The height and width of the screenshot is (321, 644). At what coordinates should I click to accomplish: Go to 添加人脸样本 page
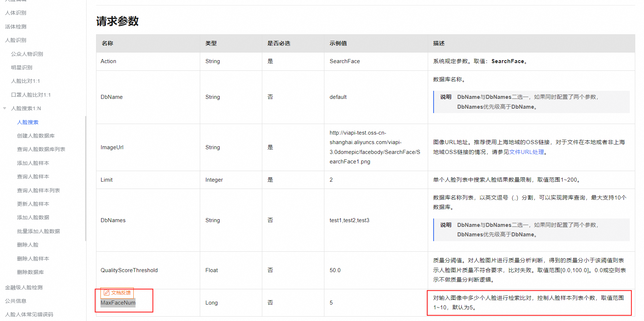tap(33, 163)
